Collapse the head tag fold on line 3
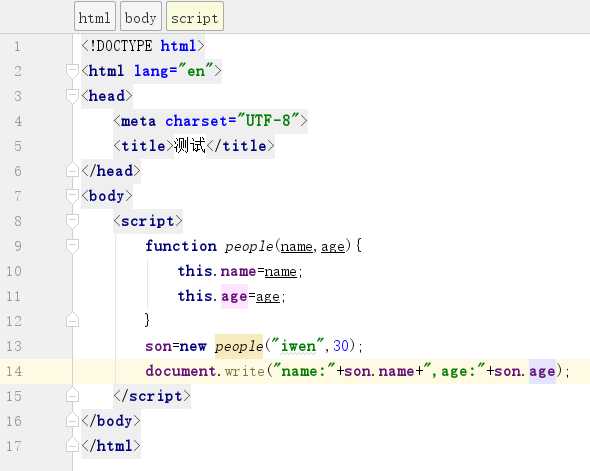The image size is (590, 471). pos(71,96)
